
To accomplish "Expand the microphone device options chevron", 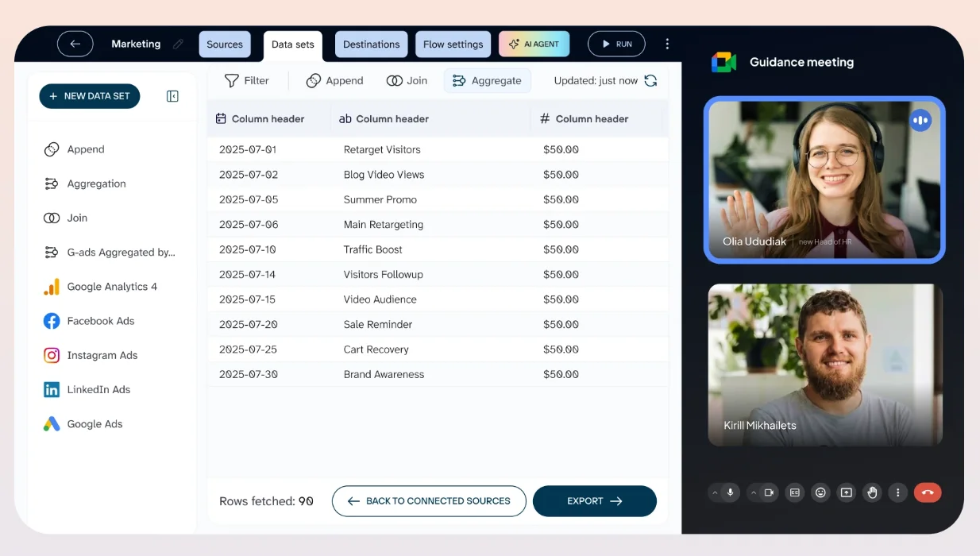I will click(x=714, y=492).
